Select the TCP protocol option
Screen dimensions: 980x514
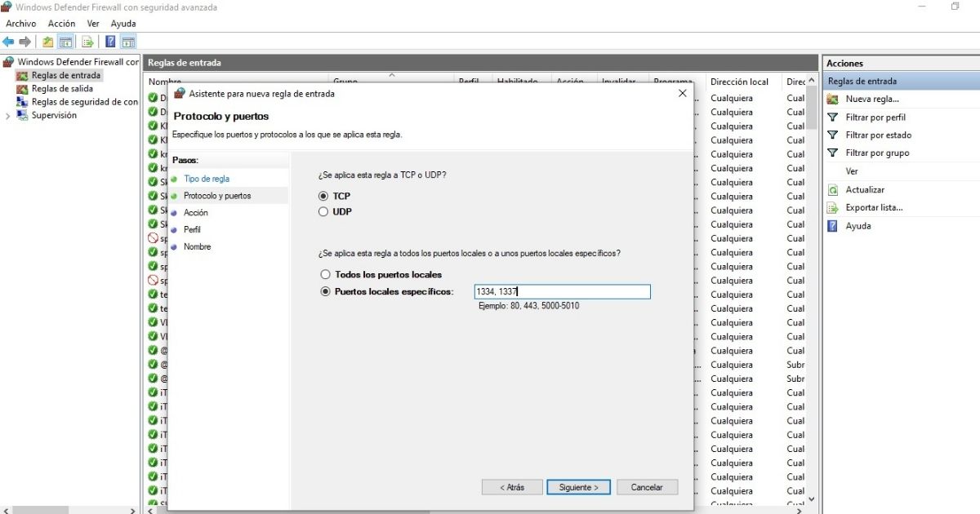325,197
